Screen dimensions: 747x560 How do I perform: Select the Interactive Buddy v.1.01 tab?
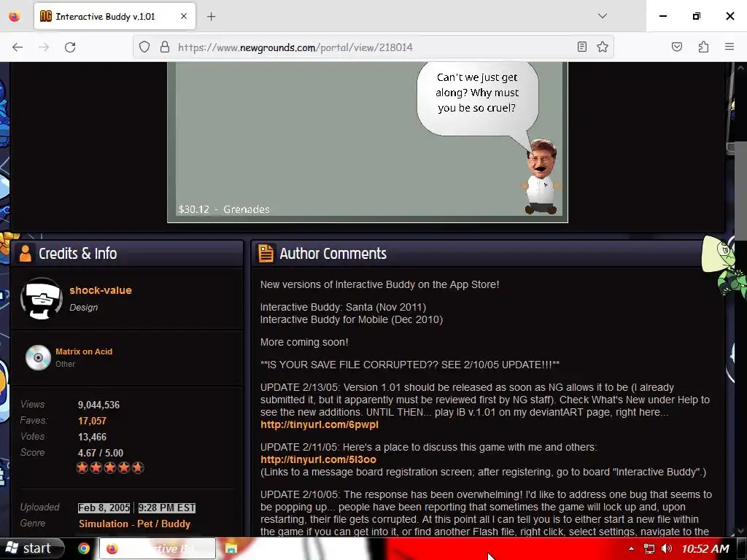click(115, 16)
